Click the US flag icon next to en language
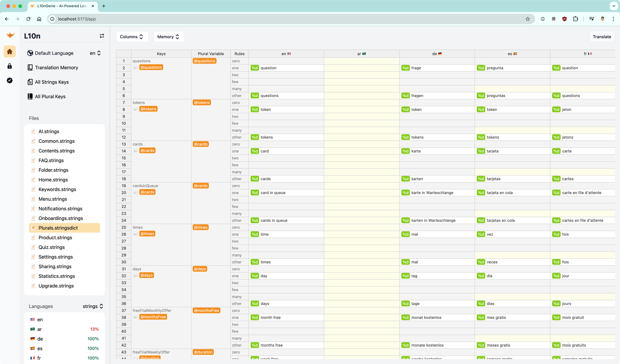Screen dimensions: 620x364 click(32, 320)
